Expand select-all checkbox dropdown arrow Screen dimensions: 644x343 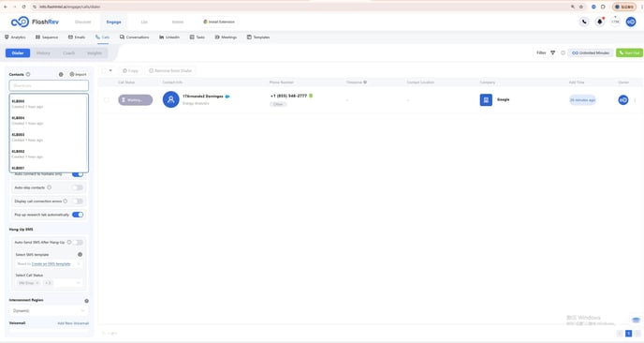click(110, 70)
